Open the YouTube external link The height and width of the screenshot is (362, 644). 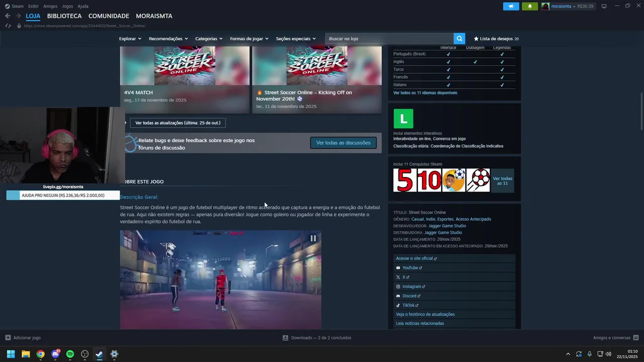(x=454, y=268)
